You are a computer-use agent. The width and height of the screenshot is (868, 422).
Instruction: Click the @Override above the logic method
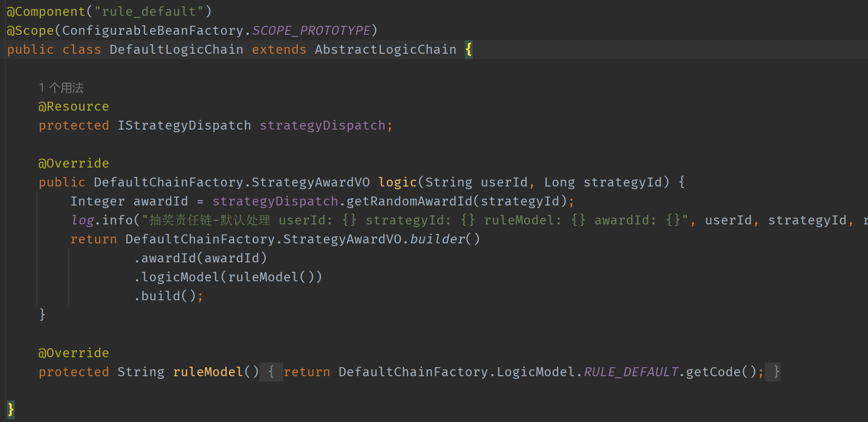tap(74, 163)
